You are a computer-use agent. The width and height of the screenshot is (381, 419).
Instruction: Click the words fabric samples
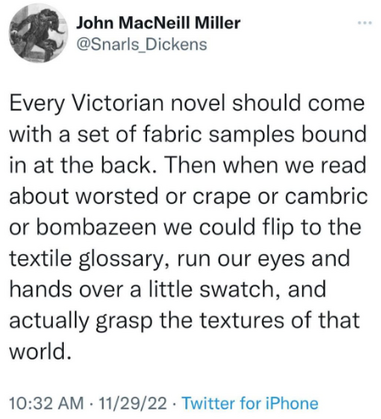pyautogui.click(x=220, y=134)
